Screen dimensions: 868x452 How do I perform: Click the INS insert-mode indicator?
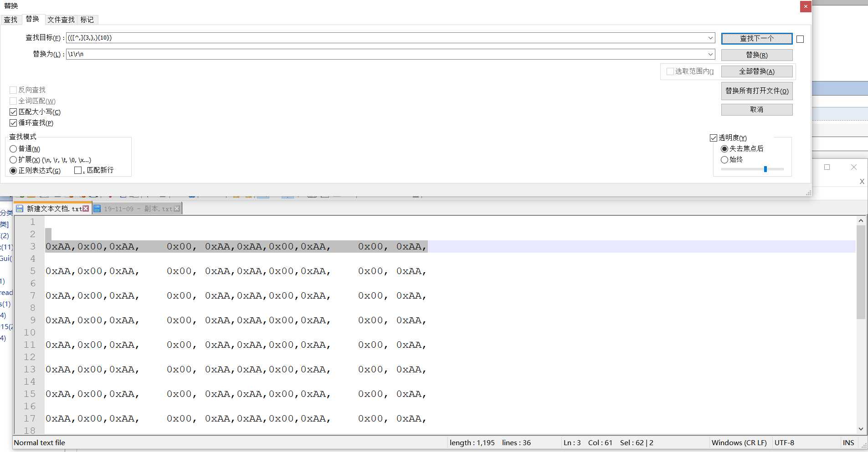[848, 442]
